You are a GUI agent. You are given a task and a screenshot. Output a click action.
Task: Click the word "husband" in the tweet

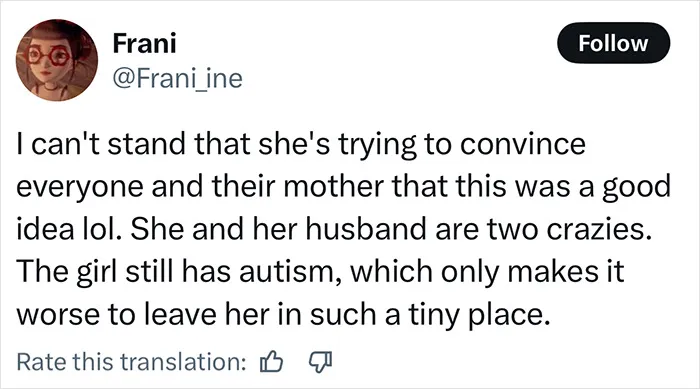[x=366, y=229]
